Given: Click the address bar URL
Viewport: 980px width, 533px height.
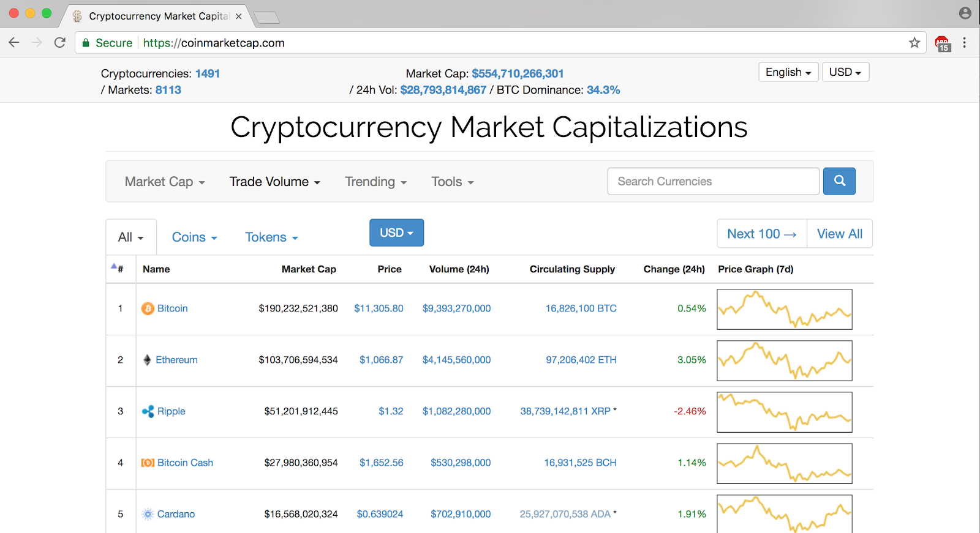Looking at the screenshot, I should (214, 43).
